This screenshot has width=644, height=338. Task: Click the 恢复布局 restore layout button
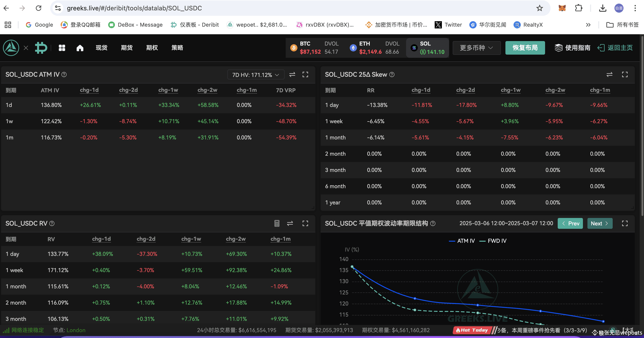[525, 48]
